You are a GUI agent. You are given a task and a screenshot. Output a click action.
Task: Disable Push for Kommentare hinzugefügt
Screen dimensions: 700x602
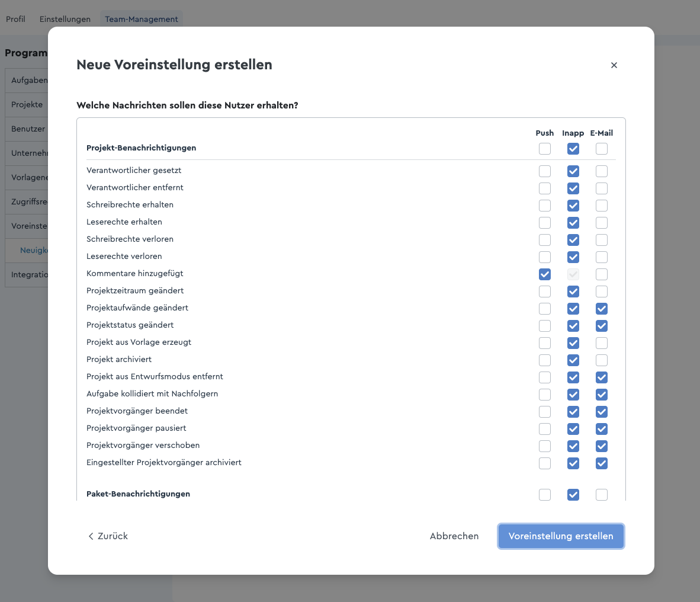pos(545,274)
